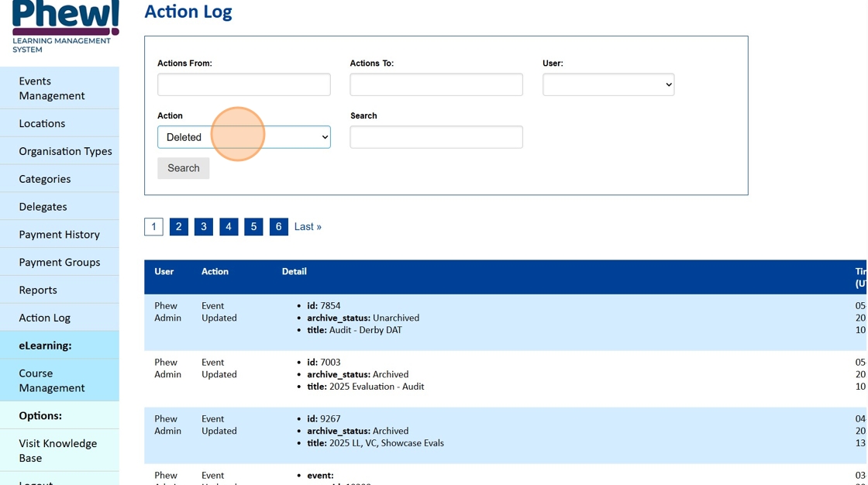The image size is (868, 485).
Task: Open the Action dropdown showing Deleted
Action: pos(243,137)
